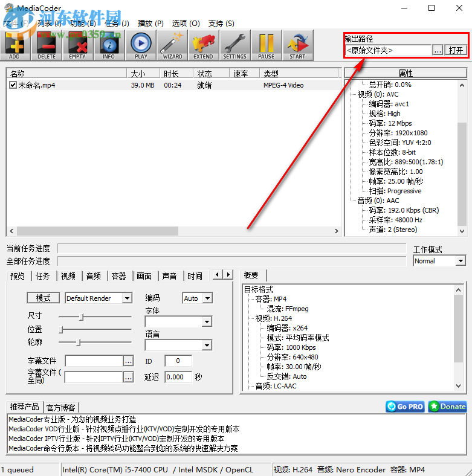Click the MediaCoder专业版 product link
Viewport: 472px width, 476px height.
click(x=73, y=419)
